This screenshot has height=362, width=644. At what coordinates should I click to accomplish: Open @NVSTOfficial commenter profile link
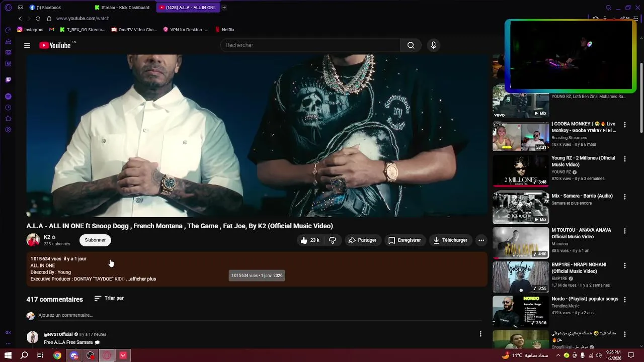tap(58, 334)
